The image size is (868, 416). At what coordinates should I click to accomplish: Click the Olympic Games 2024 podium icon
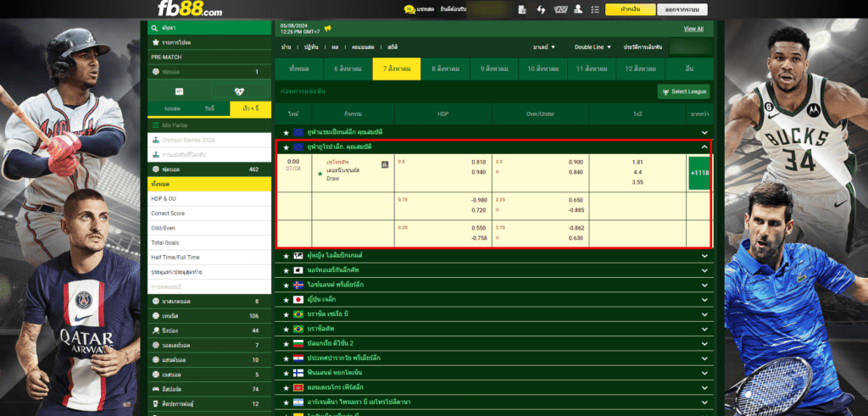point(156,141)
